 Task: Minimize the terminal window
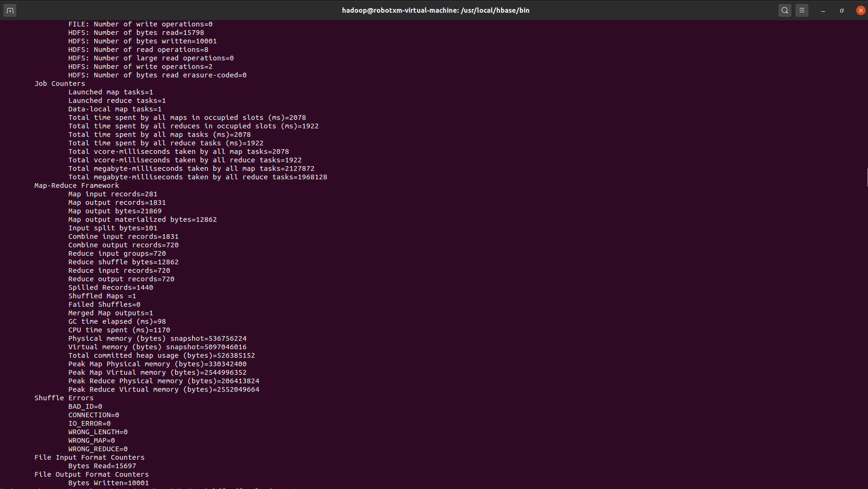pyautogui.click(x=823, y=10)
